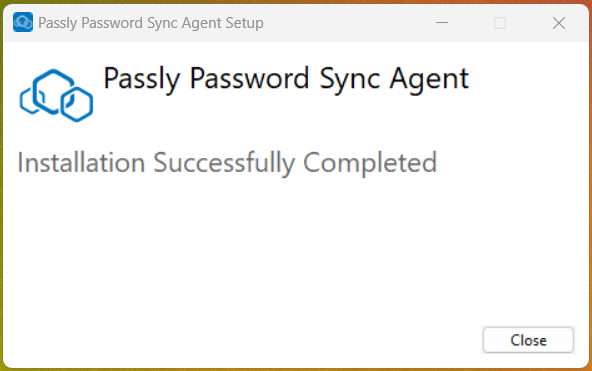
Task: Click the word 'Successfully' in status message
Action: click(224, 163)
